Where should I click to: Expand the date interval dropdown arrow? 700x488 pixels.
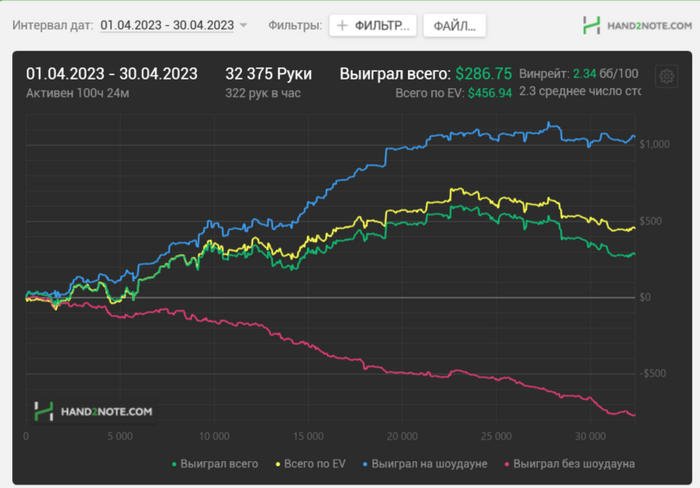(243, 25)
